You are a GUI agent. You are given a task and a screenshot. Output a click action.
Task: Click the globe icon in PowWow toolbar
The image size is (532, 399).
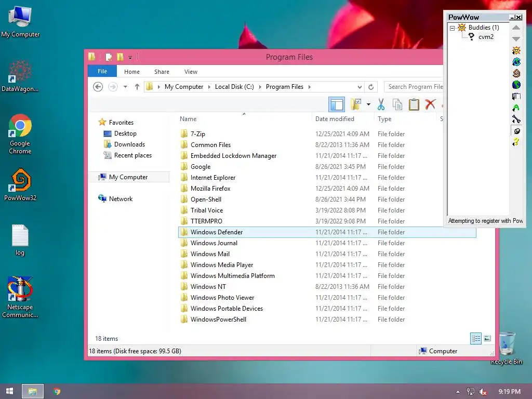point(516,85)
